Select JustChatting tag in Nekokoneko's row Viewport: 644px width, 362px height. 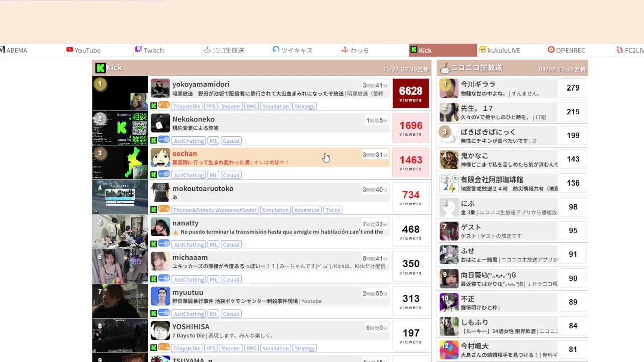click(189, 141)
